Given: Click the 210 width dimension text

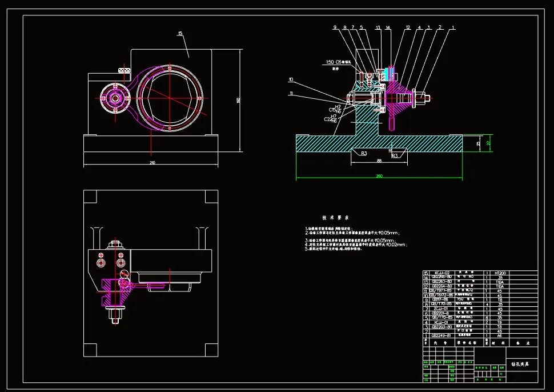Looking at the screenshot, I should pyautogui.click(x=152, y=163).
